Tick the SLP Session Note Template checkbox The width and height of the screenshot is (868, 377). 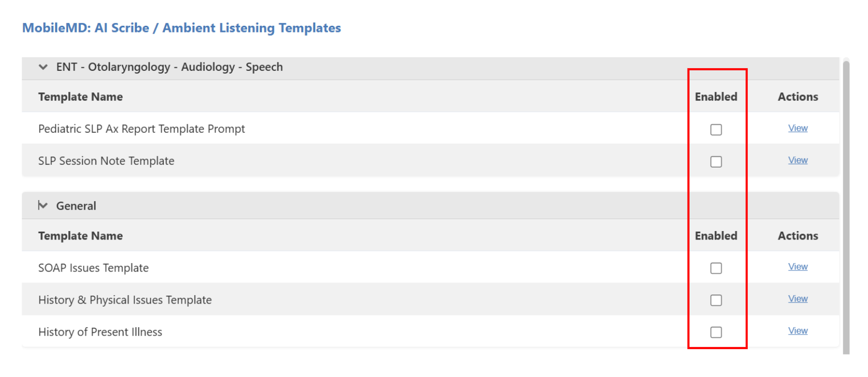(716, 162)
